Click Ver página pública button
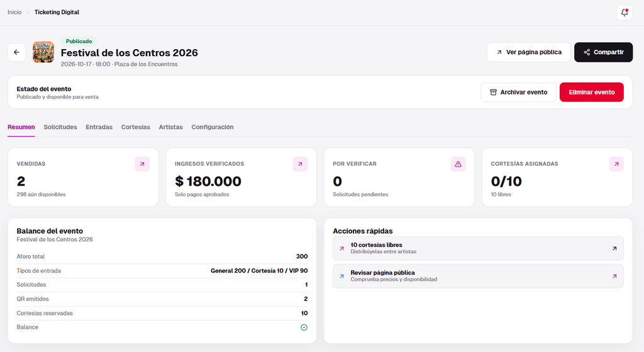This screenshot has width=644, height=352. click(x=528, y=52)
